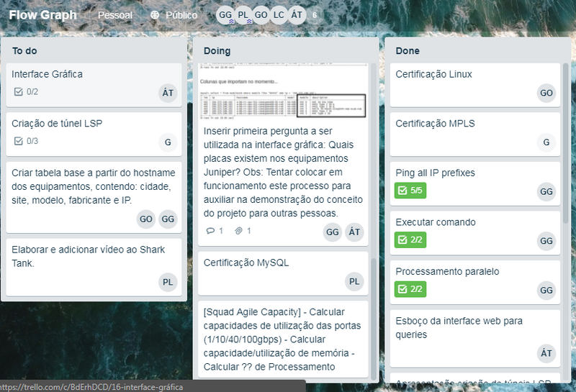This screenshot has width=576, height=392.
Task: Click the PL member avatar in board header
Action: [244, 14]
